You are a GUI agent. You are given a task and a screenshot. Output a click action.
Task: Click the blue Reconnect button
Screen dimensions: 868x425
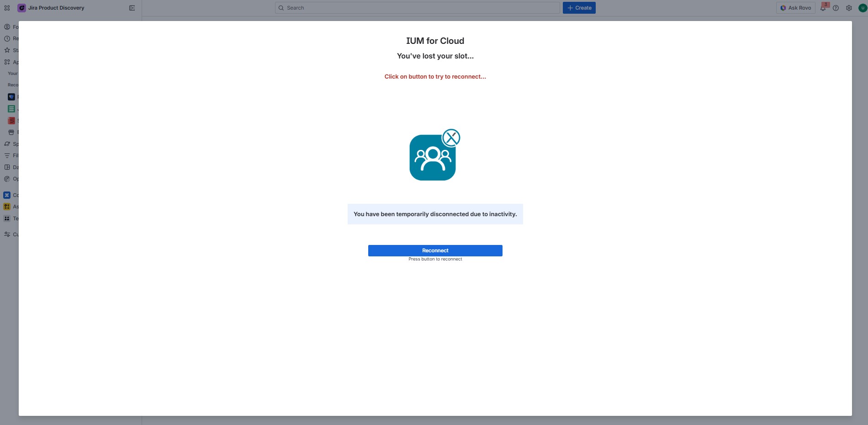(x=435, y=250)
